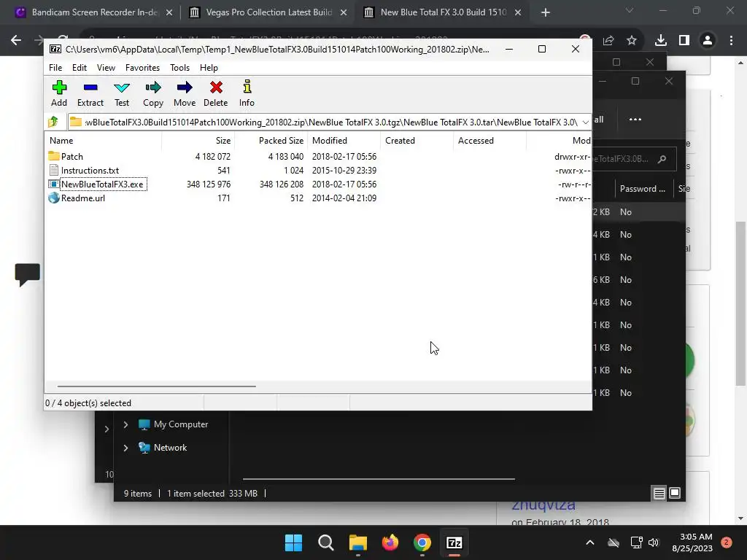Open the address path dropdown arrow

(586, 122)
